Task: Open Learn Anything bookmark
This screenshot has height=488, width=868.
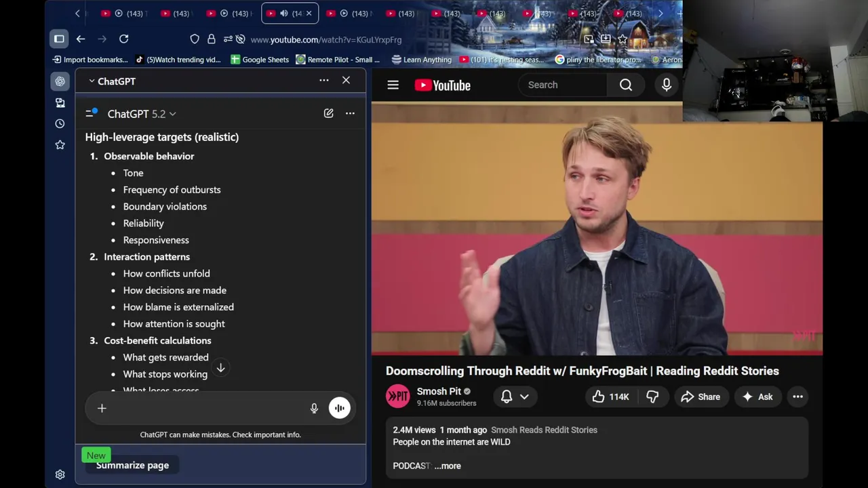Action: [x=422, y=60]
